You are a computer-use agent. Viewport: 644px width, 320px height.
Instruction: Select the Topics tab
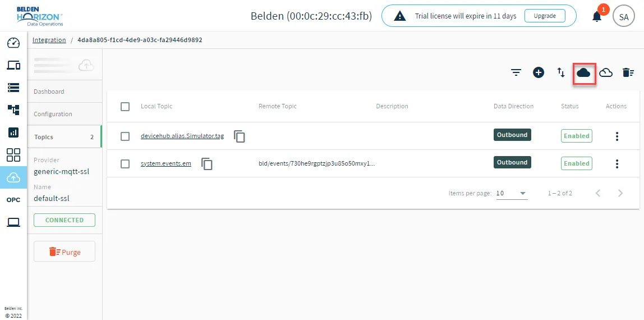[x=64, y=137]
